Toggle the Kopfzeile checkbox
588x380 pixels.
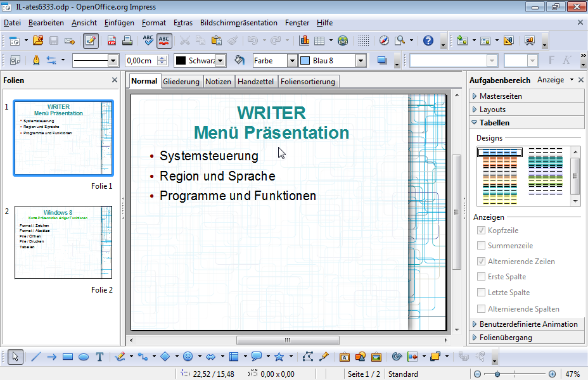(481, 231)
